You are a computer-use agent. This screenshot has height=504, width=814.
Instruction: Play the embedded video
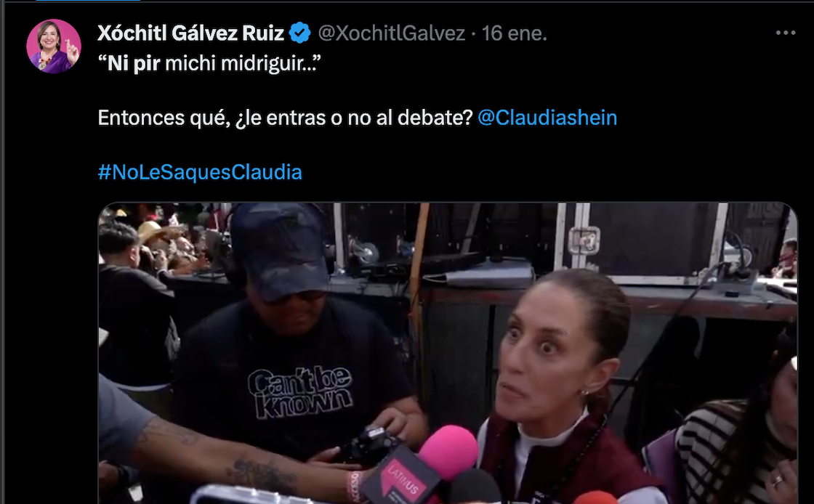[448, 353]
